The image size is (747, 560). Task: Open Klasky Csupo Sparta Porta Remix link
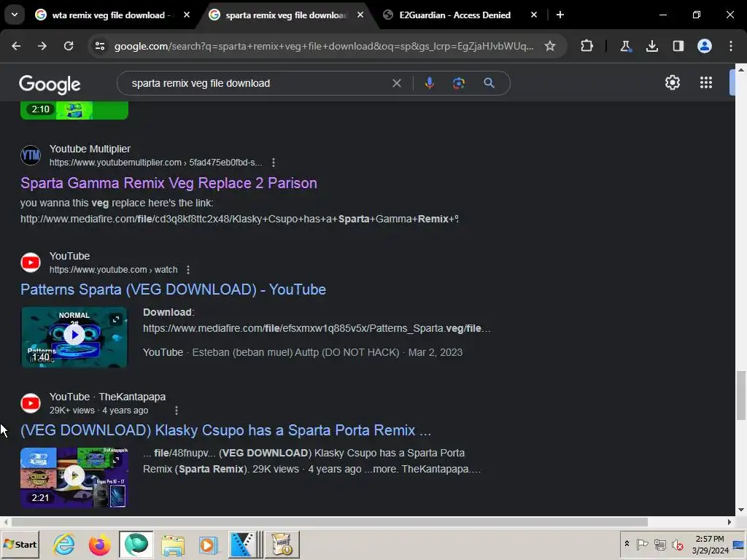point(225,430)
